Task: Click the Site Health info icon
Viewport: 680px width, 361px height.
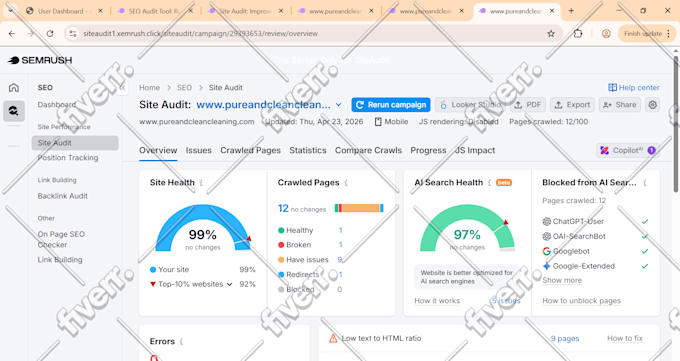Action: pos(201,183)
